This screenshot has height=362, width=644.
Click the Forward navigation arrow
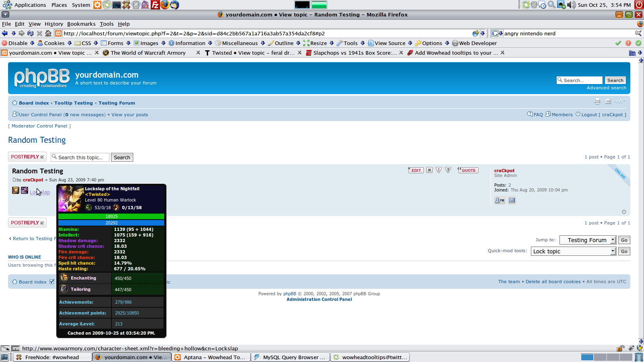tap(22, 33)
